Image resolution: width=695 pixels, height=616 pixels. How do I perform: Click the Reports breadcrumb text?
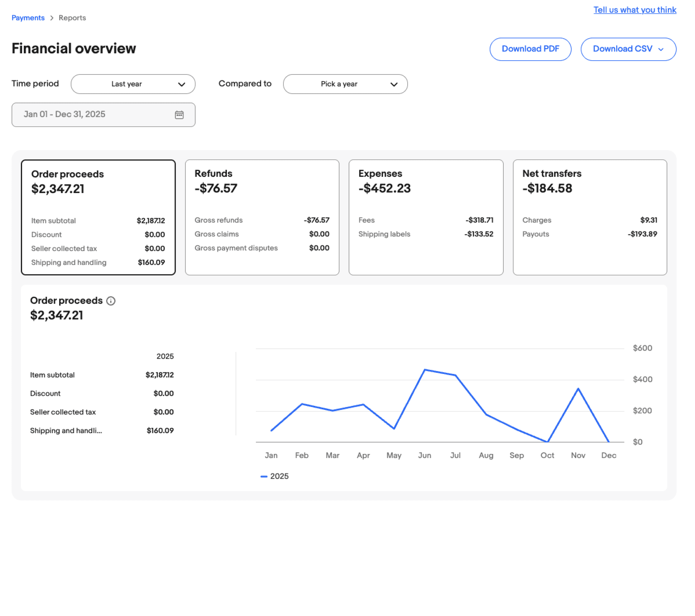(72, 18)
